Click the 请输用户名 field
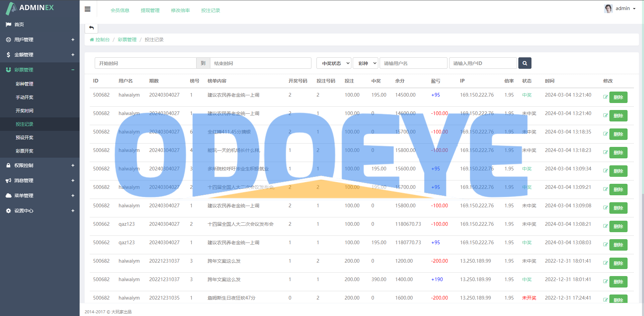This screenshot has width=644, height=316. coord(414,63)
